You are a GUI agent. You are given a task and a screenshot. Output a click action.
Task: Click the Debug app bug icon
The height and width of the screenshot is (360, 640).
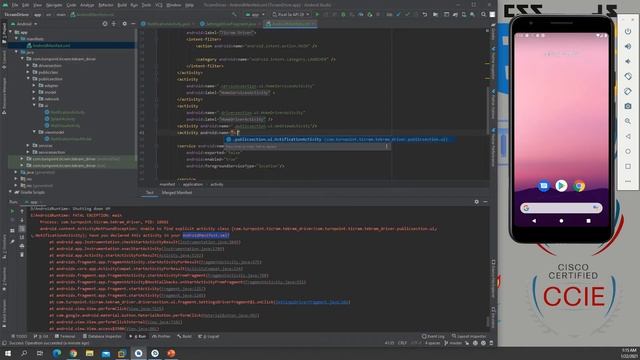343,14
